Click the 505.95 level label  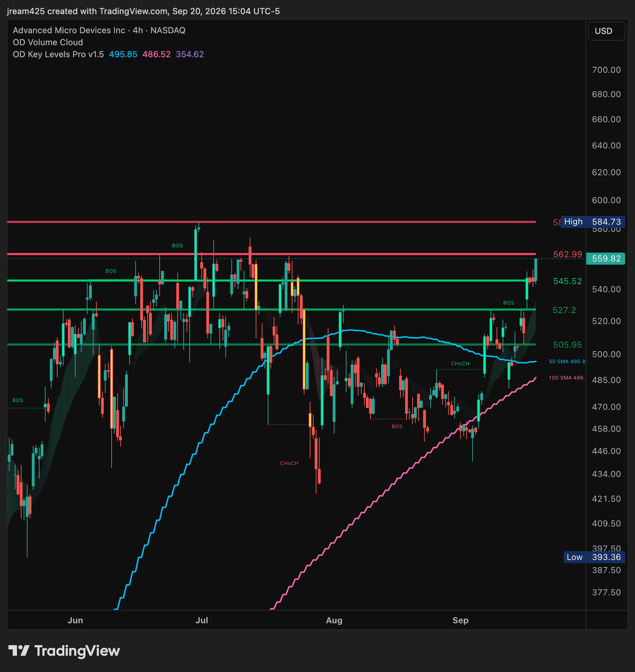click(568, 345)
